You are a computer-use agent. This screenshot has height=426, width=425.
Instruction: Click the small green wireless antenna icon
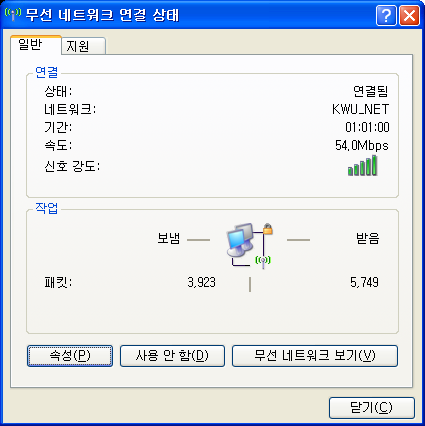(x=263, y=261)
